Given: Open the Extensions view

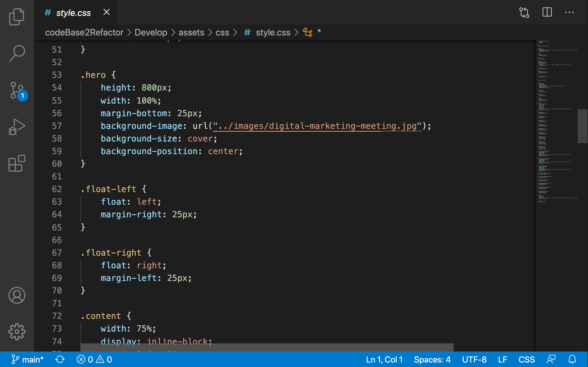Looking at the screenshot, I should coord(17,163).
